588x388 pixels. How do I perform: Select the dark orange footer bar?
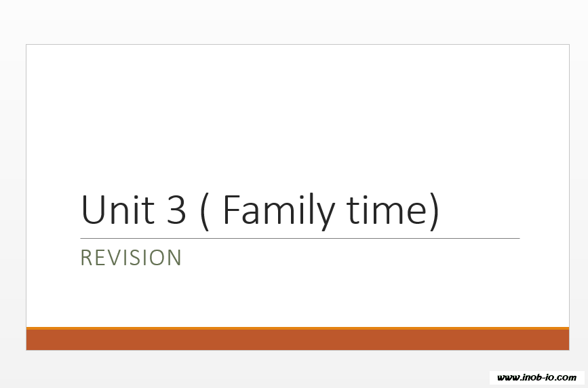coord(297,340)
